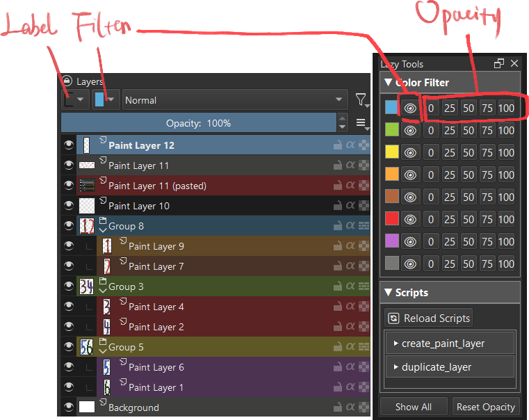The image size is (529, 420).
Task: Toggle alpha inheritance on Group 8
Action: pyautogui.click(x=350, y=226)
